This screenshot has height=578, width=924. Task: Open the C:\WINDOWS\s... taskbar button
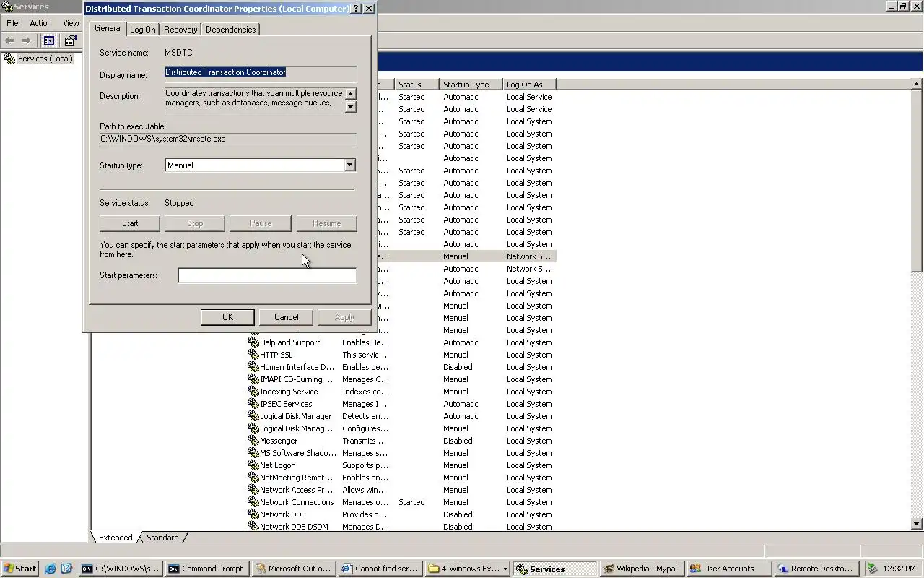(119, 569)
